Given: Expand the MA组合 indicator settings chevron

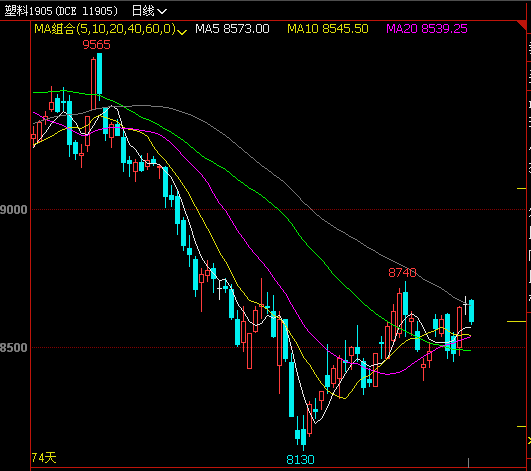Looking at the screenshot, I should [x=182, y=32].
